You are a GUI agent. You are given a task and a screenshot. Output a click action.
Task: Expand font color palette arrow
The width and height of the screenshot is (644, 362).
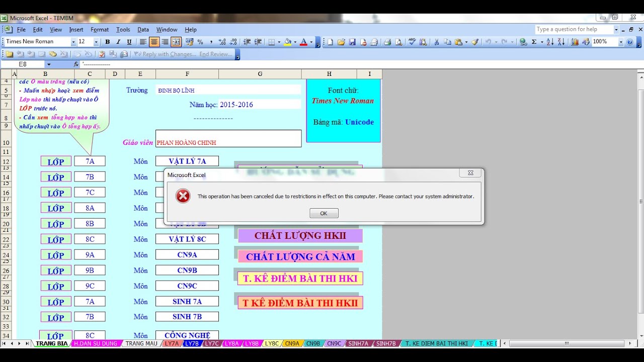coord(311,42)
